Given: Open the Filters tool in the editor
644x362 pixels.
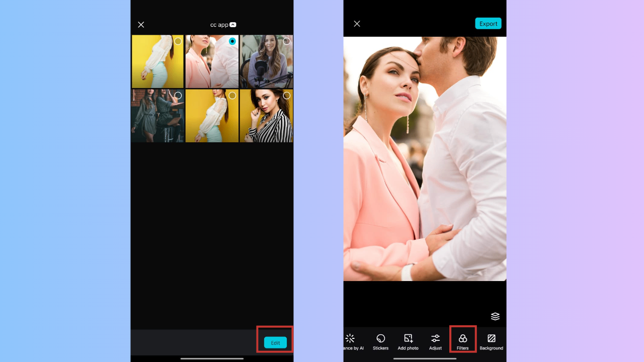Looking at the screenshot, I should tap(462, 341).
